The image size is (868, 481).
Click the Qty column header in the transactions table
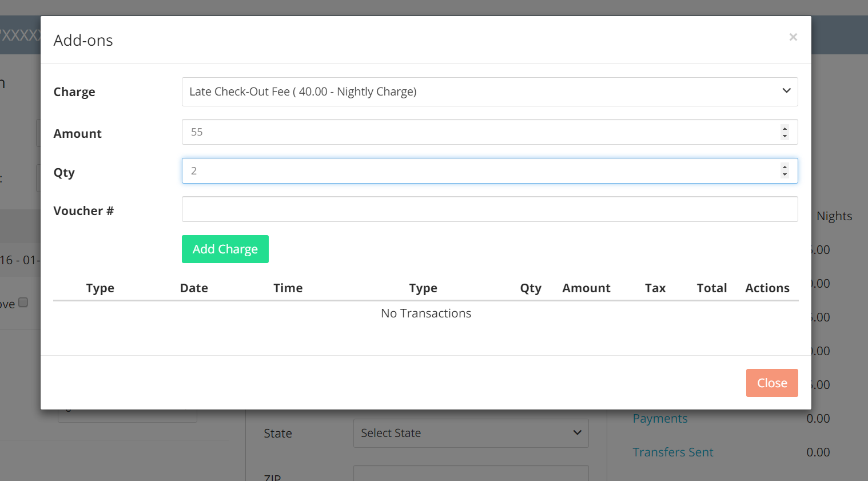point(531,288)
